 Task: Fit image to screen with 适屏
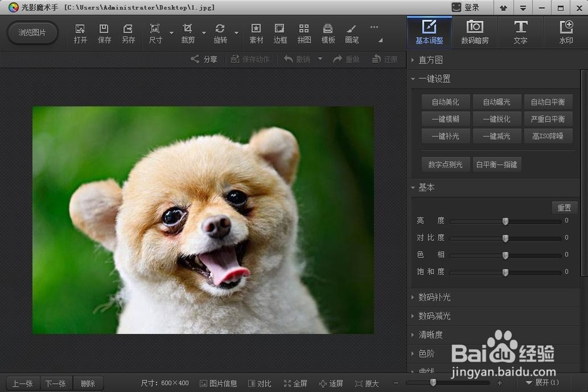coord(331,383)
